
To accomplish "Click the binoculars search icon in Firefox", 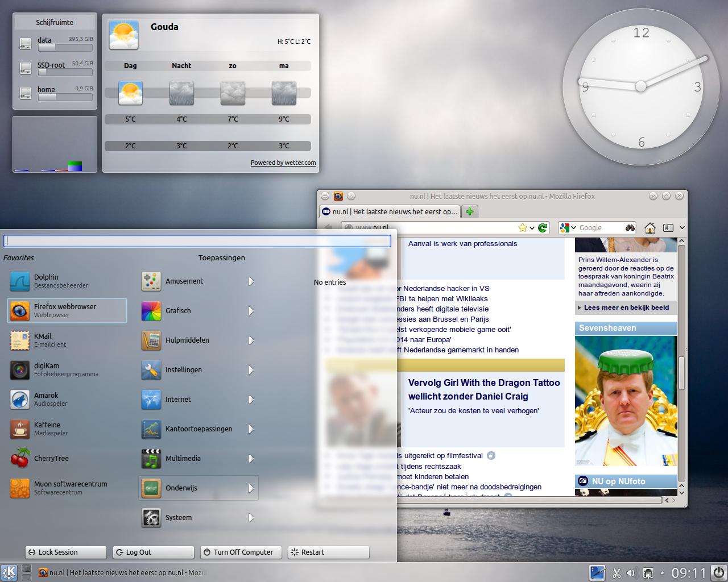I will tap(630, 227).
